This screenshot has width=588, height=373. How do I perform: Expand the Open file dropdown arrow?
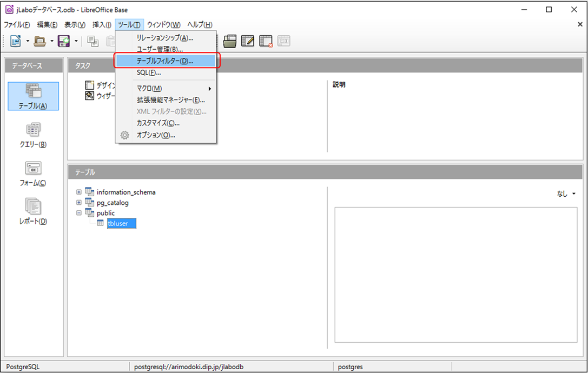click(52, 41)
